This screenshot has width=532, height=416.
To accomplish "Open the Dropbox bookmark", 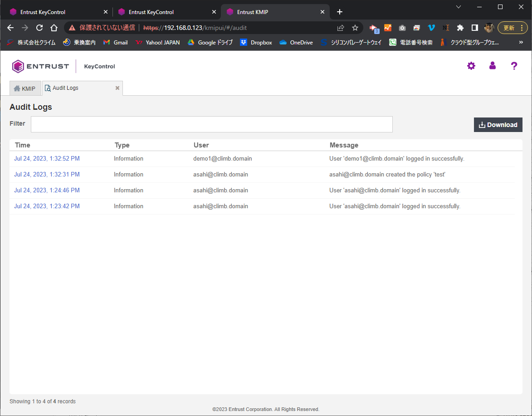I will 256,42.
